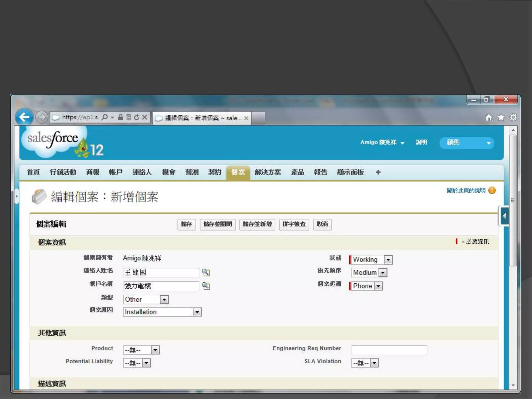Switch to the 解決方案 tab
Screen dimensions: 532x399
pos(268,172)
